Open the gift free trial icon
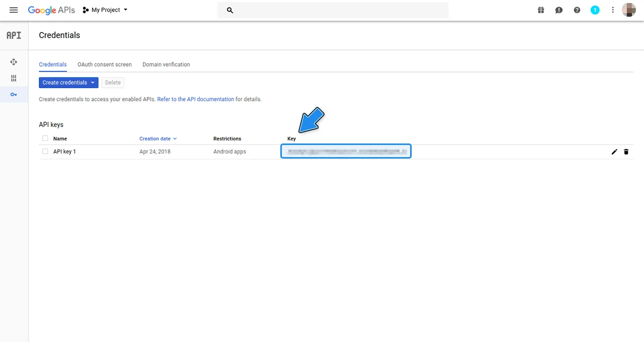Screen dimensions: 644x342 [541, 10]
